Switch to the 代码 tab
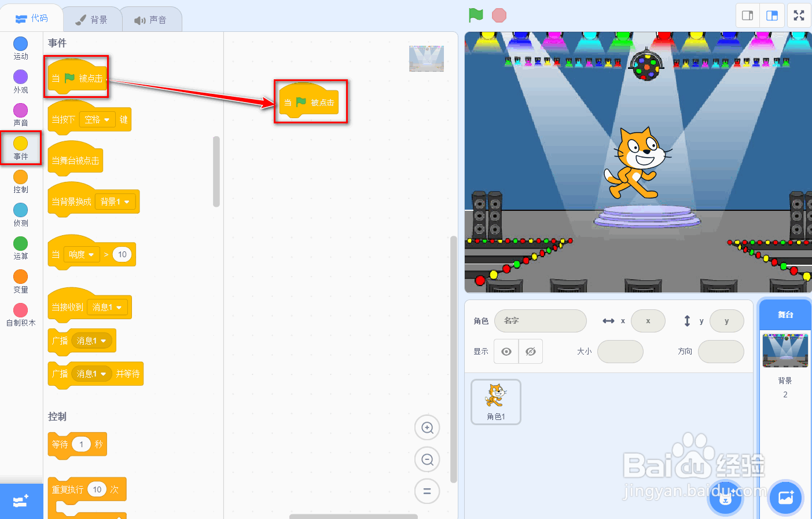 (x=31, y=19)
